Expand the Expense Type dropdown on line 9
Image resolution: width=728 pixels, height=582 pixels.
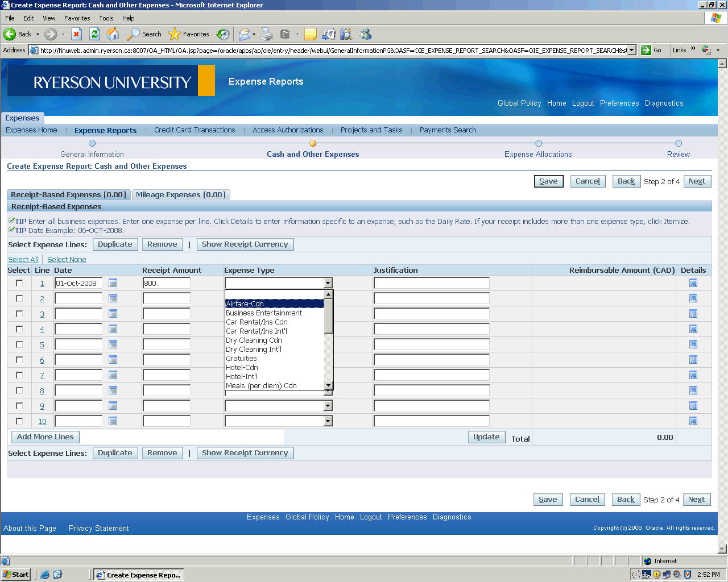point(328,406)
